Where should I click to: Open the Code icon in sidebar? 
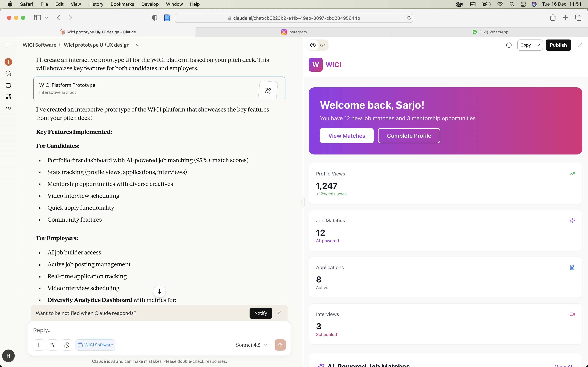click(x=8, y=108)
